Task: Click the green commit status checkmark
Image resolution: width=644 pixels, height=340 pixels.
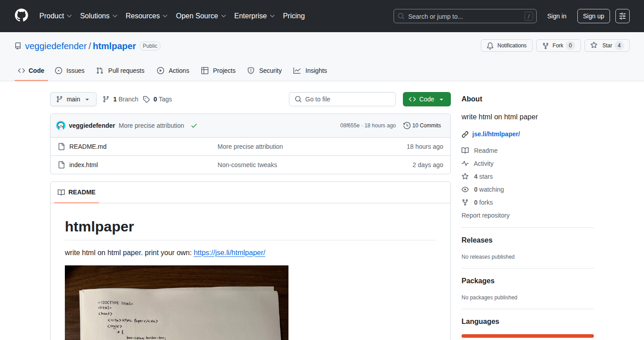Action: coord(194,126)
